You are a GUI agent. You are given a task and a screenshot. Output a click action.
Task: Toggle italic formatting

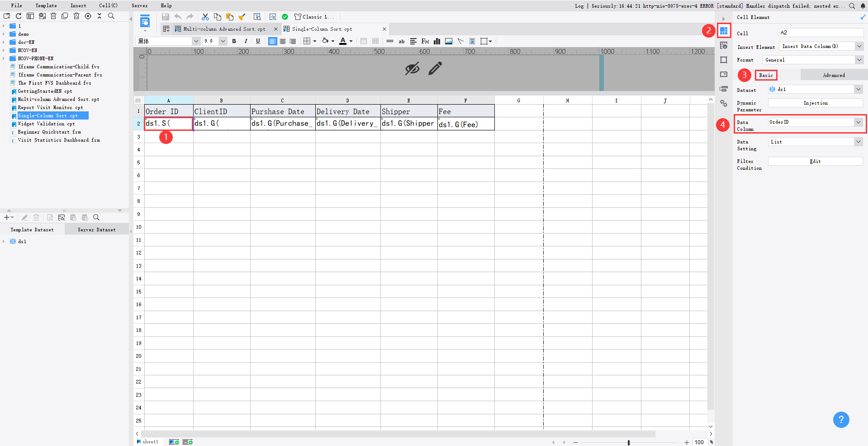point(246,41)
